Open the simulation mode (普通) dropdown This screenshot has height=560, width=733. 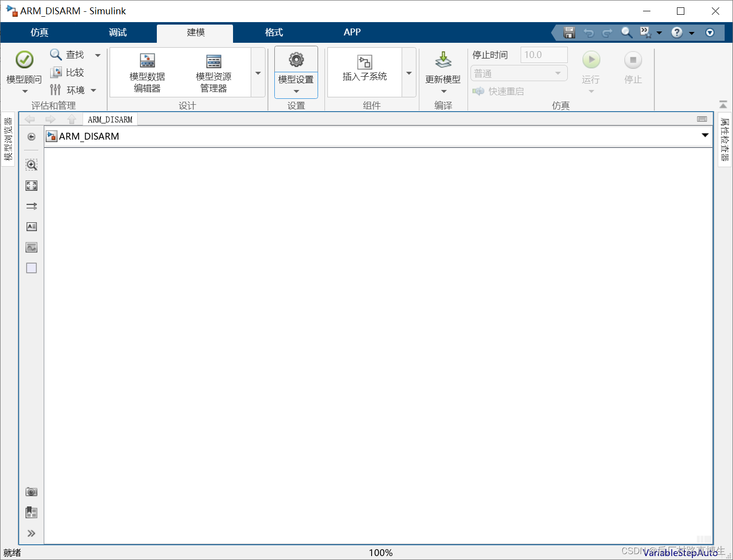pyautogui.click(x=519, y=73)
